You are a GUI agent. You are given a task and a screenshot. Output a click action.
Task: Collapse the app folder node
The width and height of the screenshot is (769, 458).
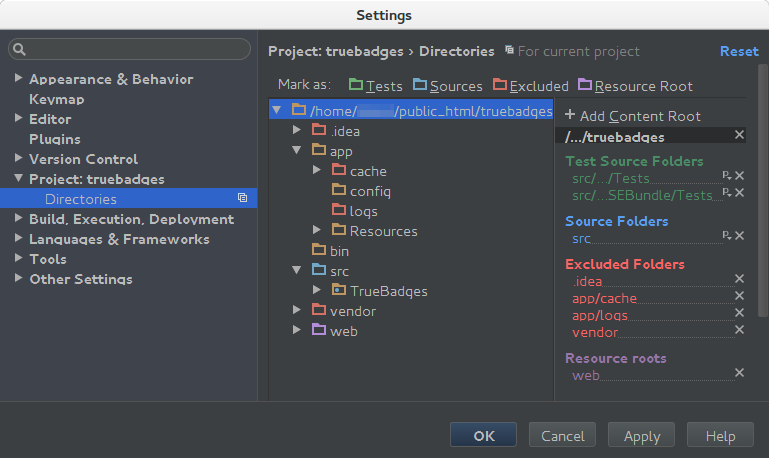(x=297, y=151)
